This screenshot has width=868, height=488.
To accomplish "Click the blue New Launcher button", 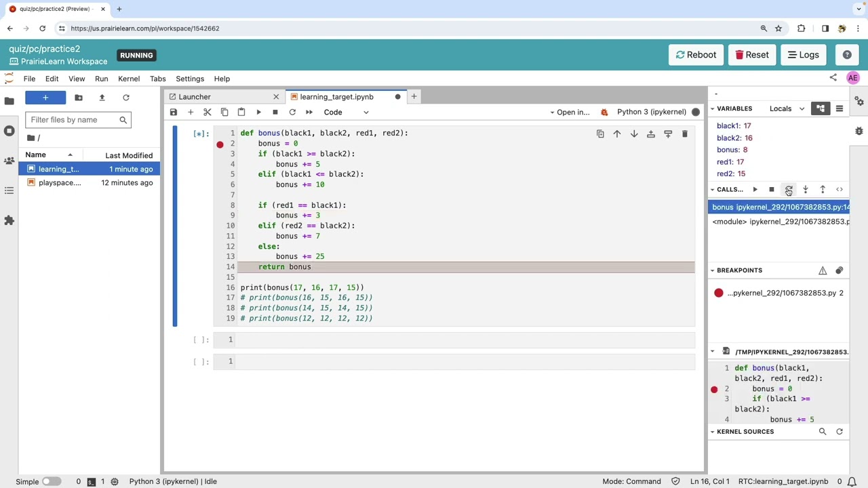I will click(45, 98).
